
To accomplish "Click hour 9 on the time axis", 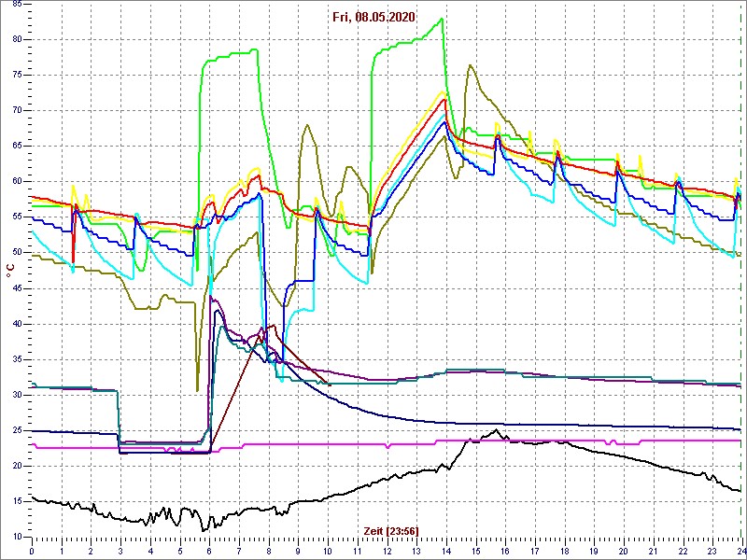I will click(x=298, y=551).
